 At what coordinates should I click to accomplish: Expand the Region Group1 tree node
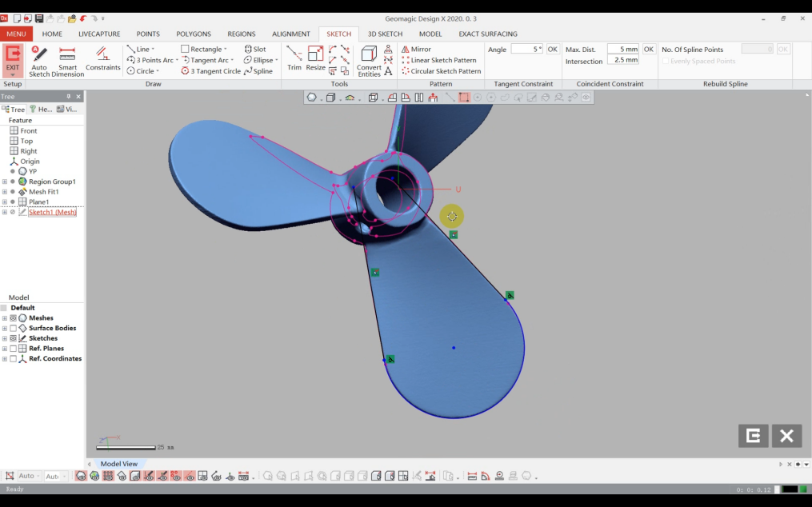[x=6, y=182]
